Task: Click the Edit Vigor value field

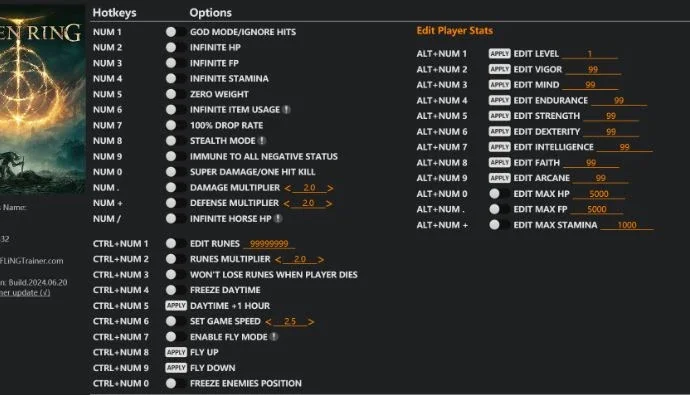Action: pyautogui.click(x=593, y=69)
